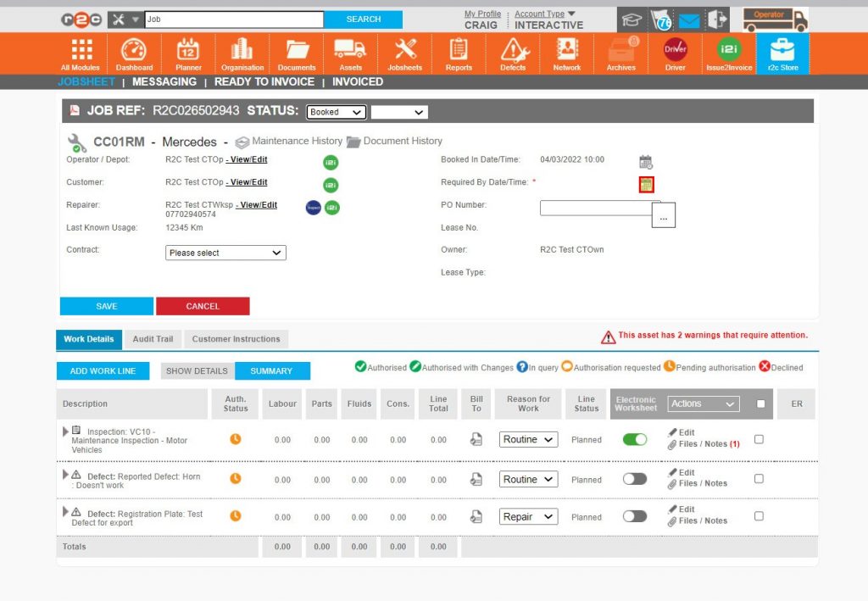
Task: Click the red Cancel button
Action: [203, 306]
